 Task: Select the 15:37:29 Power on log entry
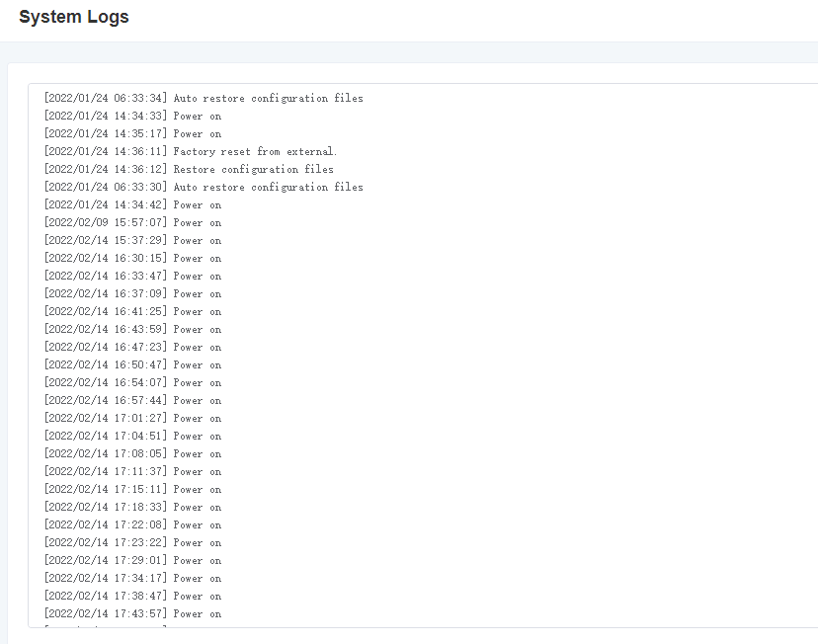pos(132,240)
